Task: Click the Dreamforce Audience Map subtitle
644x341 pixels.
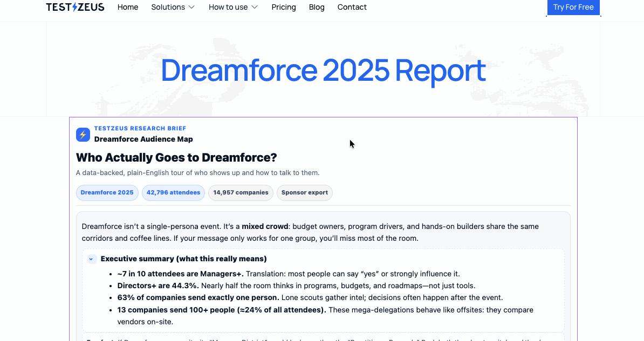Action: [143, 139]
